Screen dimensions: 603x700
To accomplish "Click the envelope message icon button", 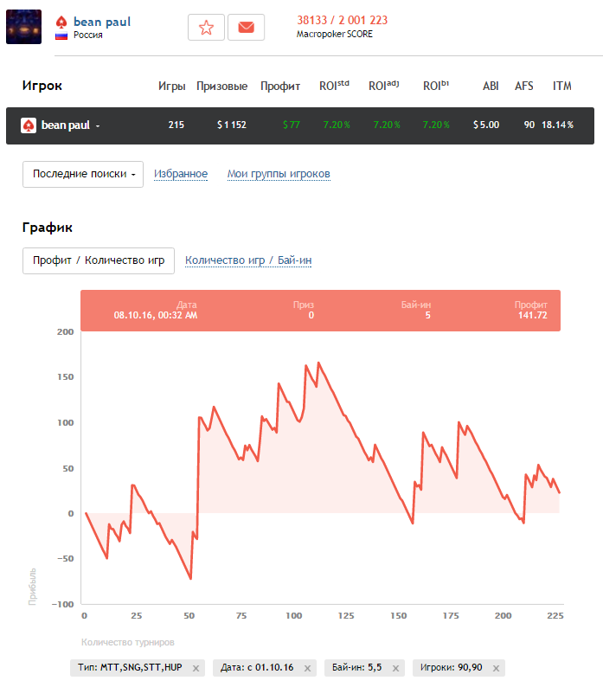I will tap(246, 28).
